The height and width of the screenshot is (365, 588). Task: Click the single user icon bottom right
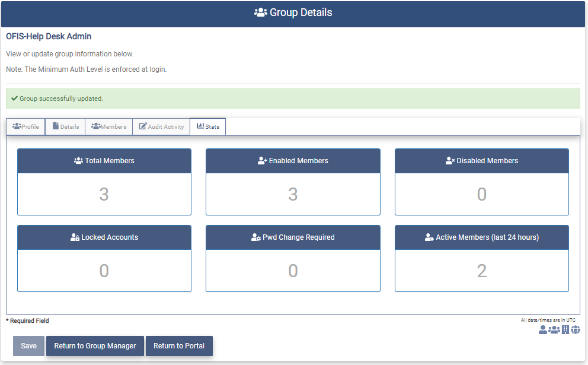click(542, 330)
